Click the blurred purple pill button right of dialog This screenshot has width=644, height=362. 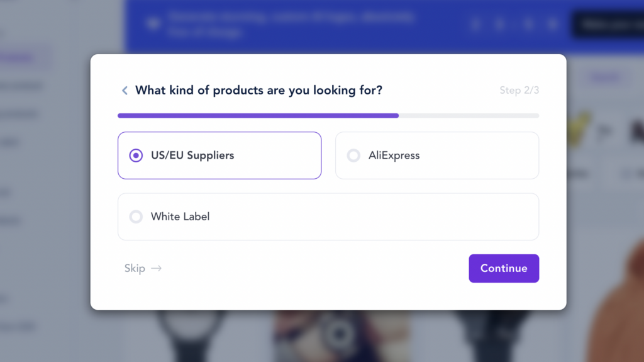click(x=604, y=78)
